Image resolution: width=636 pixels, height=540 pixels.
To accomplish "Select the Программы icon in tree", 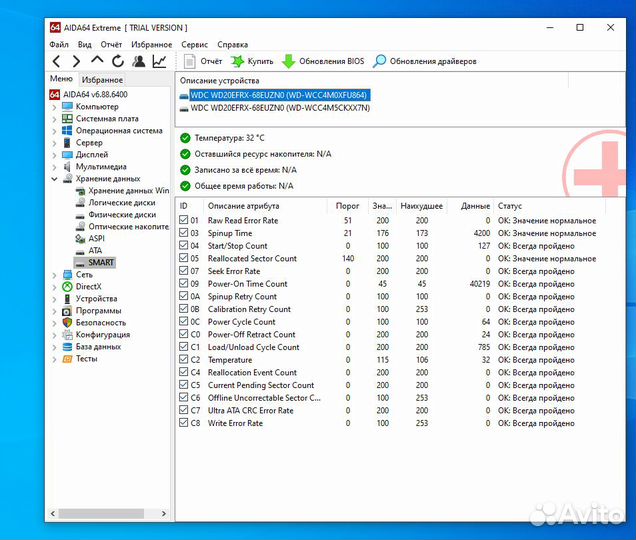I will [67, 311].
